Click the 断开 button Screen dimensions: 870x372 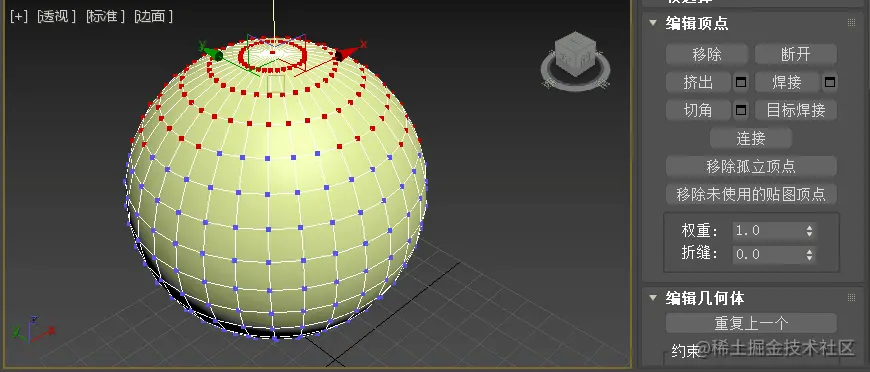click(x=796, y=54)
